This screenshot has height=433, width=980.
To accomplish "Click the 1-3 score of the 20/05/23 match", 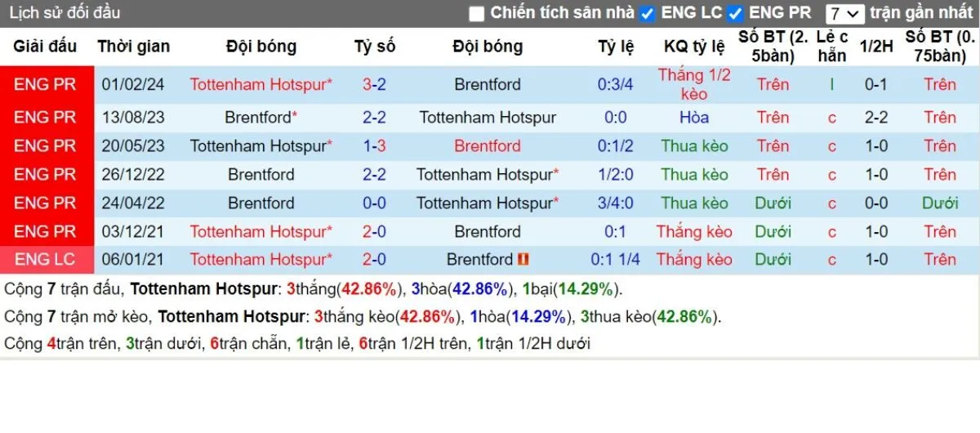I will tap(374, 146).
